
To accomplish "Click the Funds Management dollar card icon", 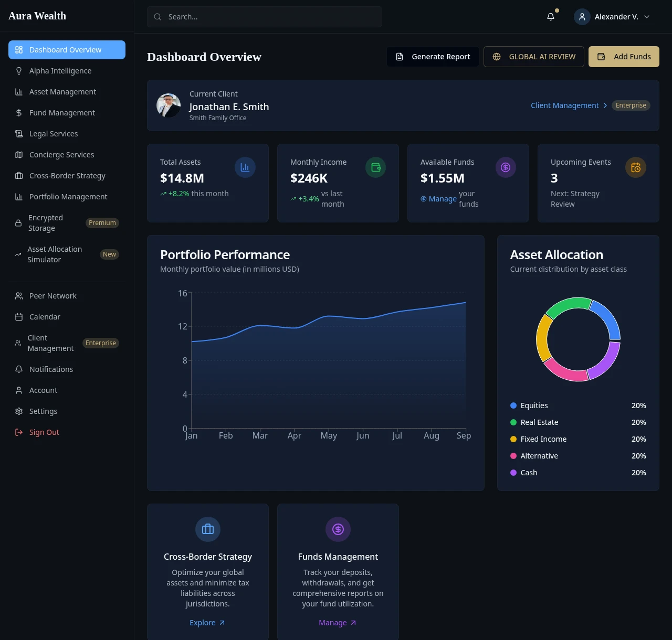I will pos(338,529).
